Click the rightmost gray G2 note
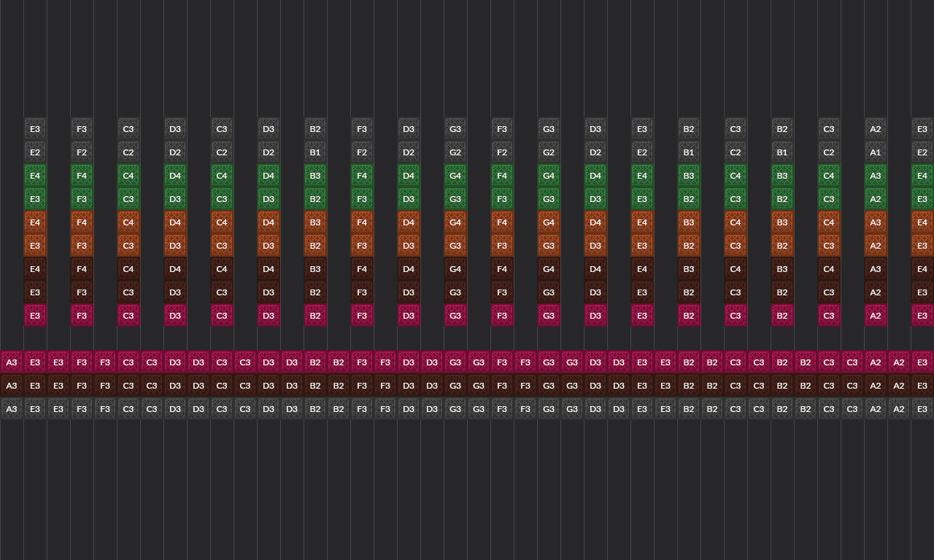The height and width of the screenshot is (560, 934). (549, 152)
